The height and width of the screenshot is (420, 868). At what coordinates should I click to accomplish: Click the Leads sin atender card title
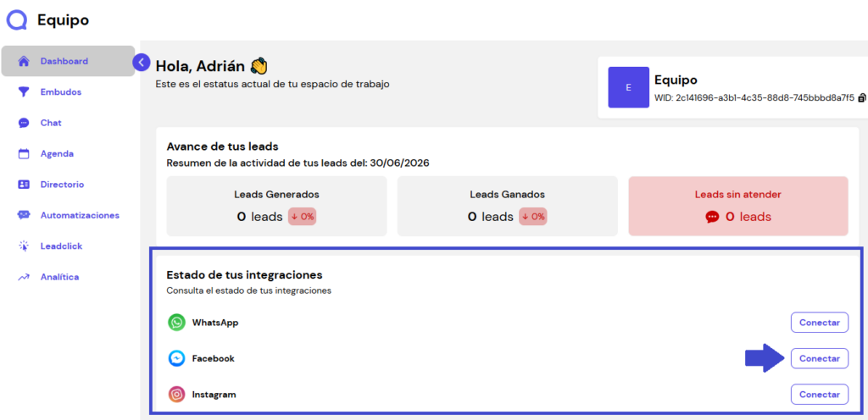click(738, 195)
